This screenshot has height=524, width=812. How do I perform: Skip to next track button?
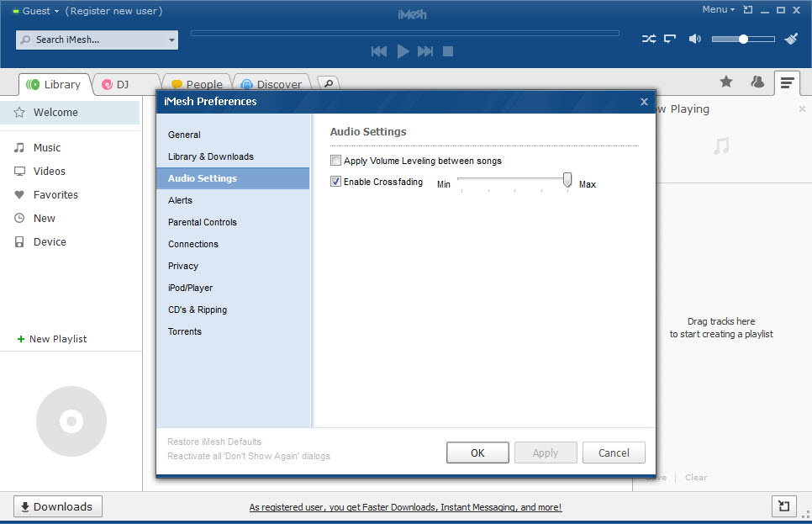click(425, 51)
